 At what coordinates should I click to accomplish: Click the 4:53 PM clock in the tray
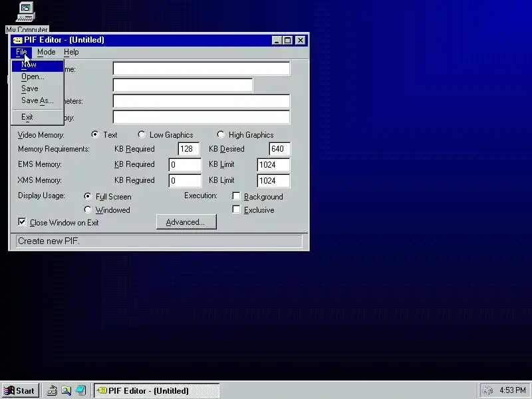click(512, 390)
